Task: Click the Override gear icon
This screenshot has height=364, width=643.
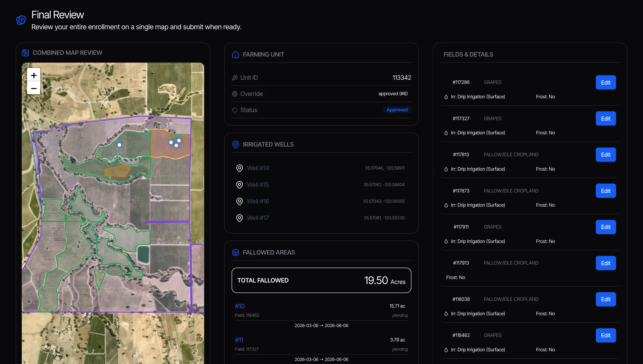Action: 235,94
